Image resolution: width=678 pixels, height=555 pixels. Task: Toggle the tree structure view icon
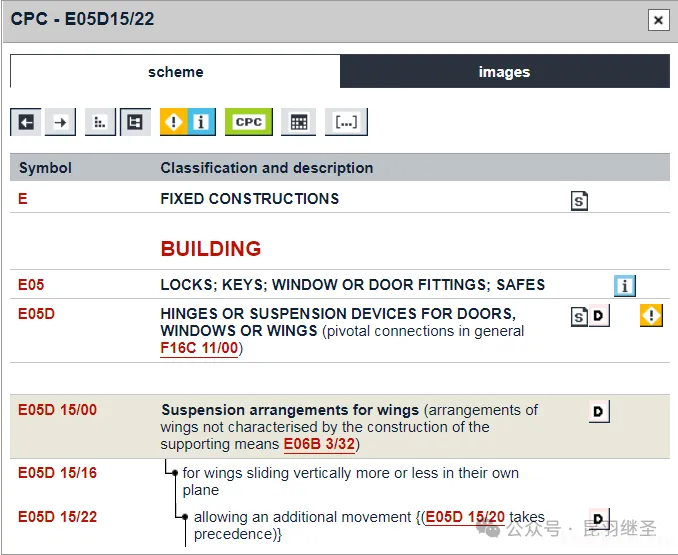(x=135, y=122)
